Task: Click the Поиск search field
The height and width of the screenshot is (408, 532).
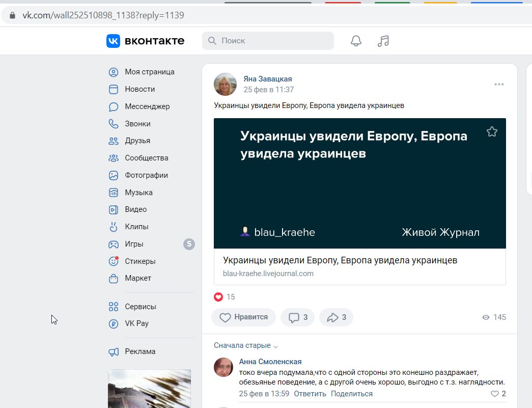Action: [268, 41]
